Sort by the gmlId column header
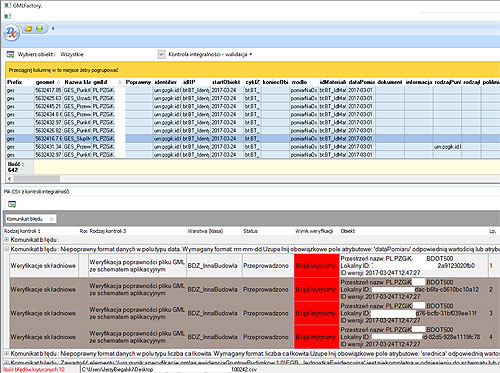This screenshot has height=373, width=500. click(x=108, y=82)
